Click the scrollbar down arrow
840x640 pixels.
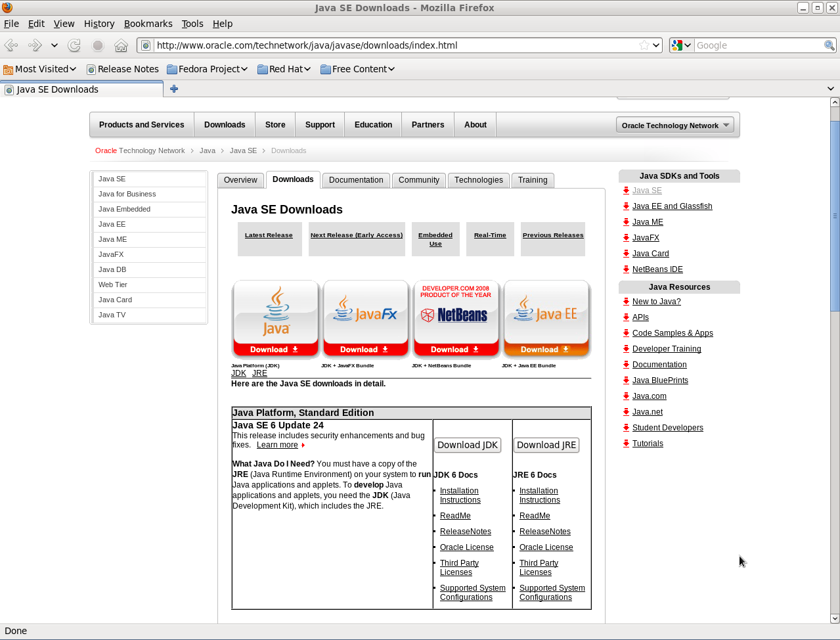tap(835, 618)
